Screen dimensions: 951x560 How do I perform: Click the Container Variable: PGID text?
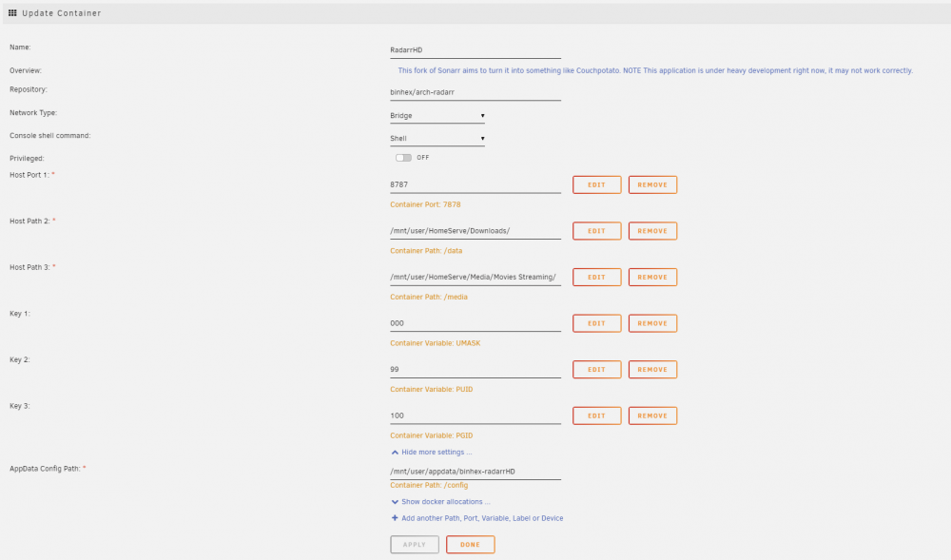[431, 435]
